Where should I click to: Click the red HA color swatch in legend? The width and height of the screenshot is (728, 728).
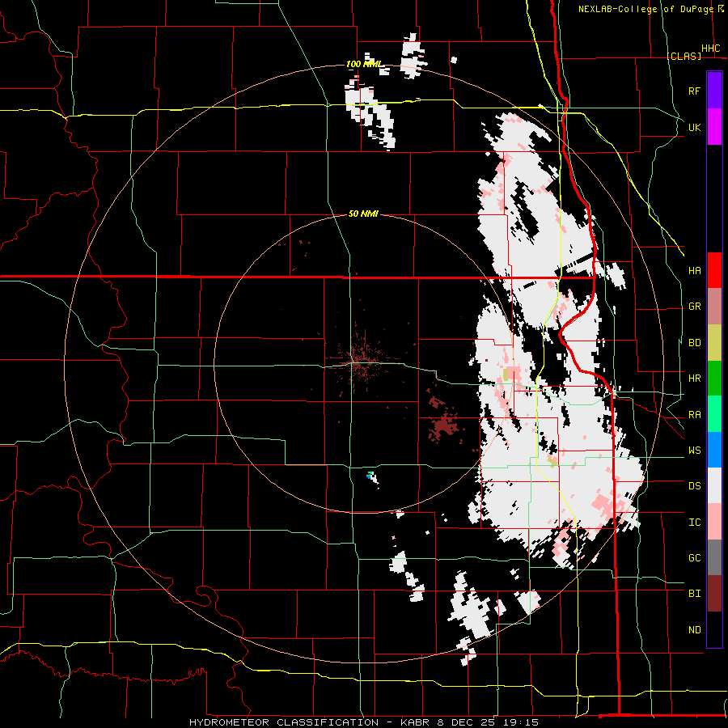pyautogui.click(x=714, y=270)
